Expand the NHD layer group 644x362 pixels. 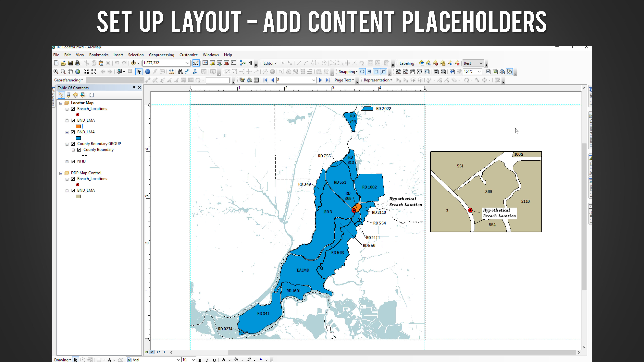coord(67,162)
